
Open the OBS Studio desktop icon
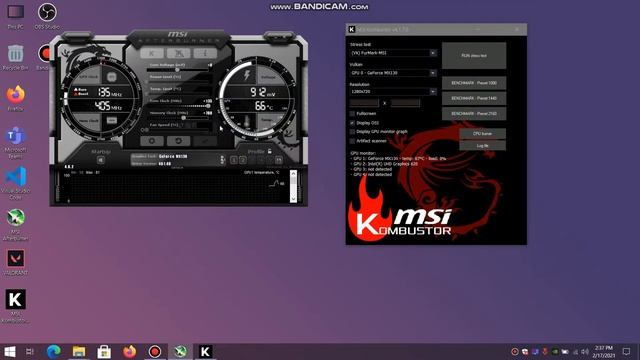coord(47,16)
